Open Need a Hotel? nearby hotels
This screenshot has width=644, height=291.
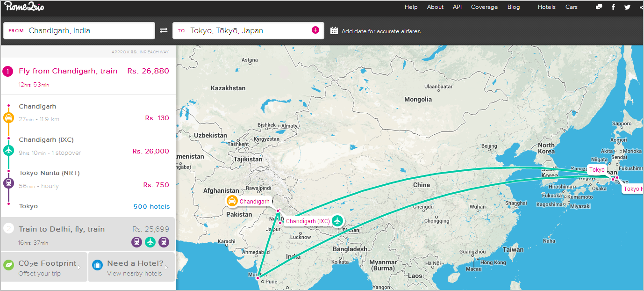pos(131,267)
